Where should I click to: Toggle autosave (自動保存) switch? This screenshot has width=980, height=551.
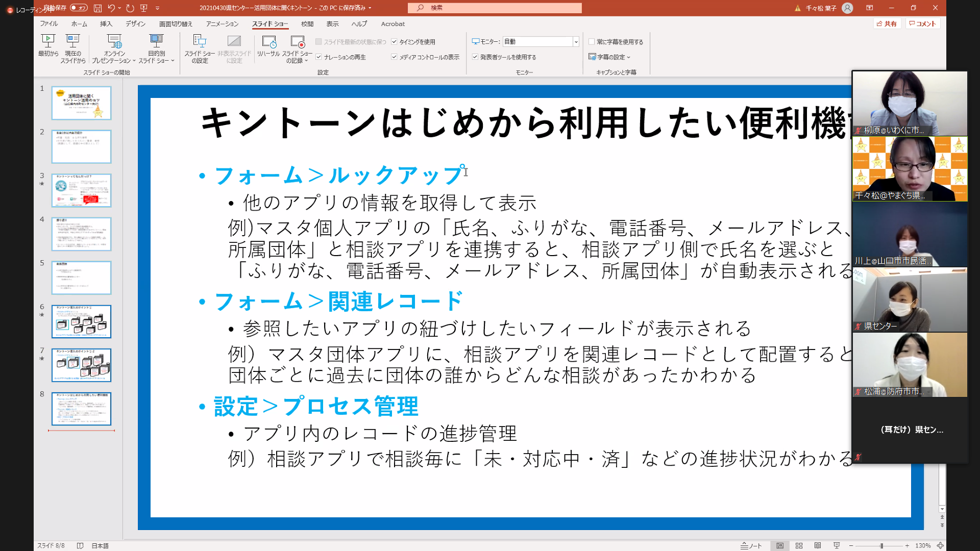click(79, 8)
